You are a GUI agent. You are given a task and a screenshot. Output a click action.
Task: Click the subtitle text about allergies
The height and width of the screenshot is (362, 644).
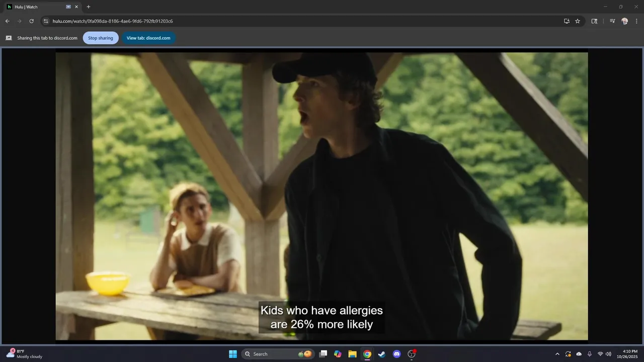click(321, 317)
